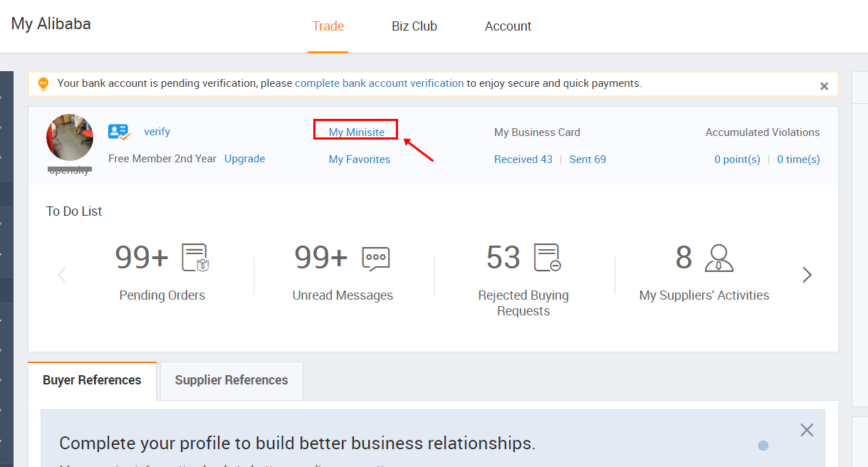Open the My Suppliers' Activities person icon
This screenshot has height=467, width=868.
click(x=718, y=258)
